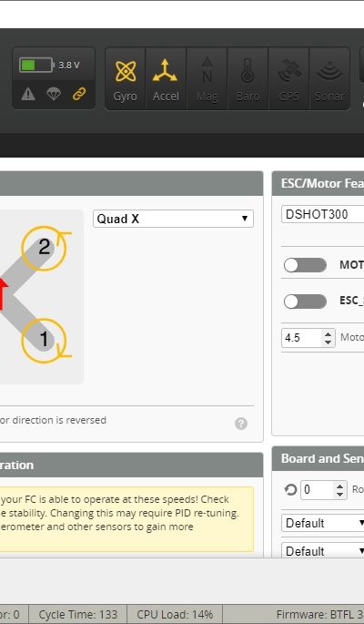Toggle the MOT switch under ESC/Motor Features
This screenshot has width=364, height=624.
pos(305,265)
